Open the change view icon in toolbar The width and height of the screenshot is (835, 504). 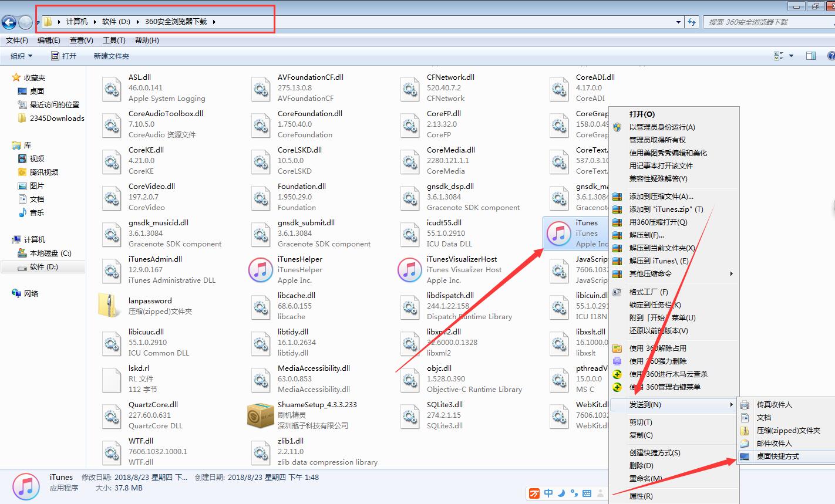pos(779,56)
